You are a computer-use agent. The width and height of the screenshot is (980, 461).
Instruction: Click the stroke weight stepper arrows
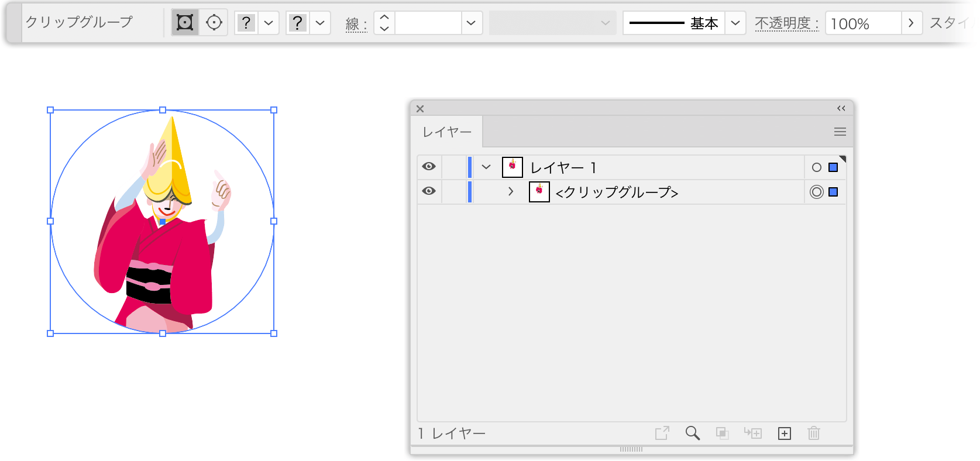(x=384, y=23)
